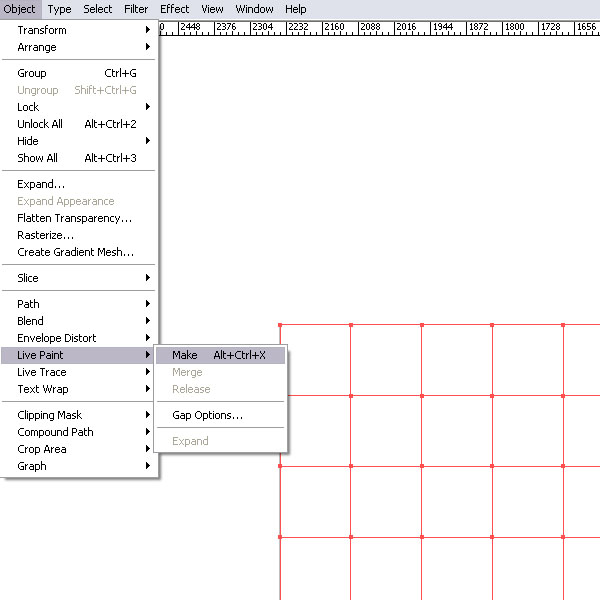Open the Filter menu
600x600 pixels.
(x=136, y=9)
